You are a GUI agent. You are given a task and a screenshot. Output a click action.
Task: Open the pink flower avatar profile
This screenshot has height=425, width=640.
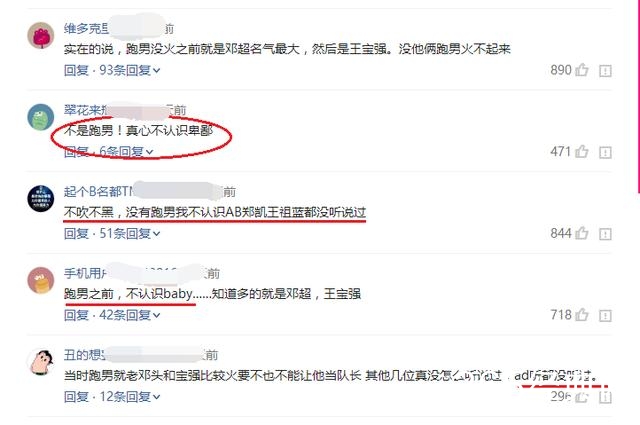pos(41,36)
